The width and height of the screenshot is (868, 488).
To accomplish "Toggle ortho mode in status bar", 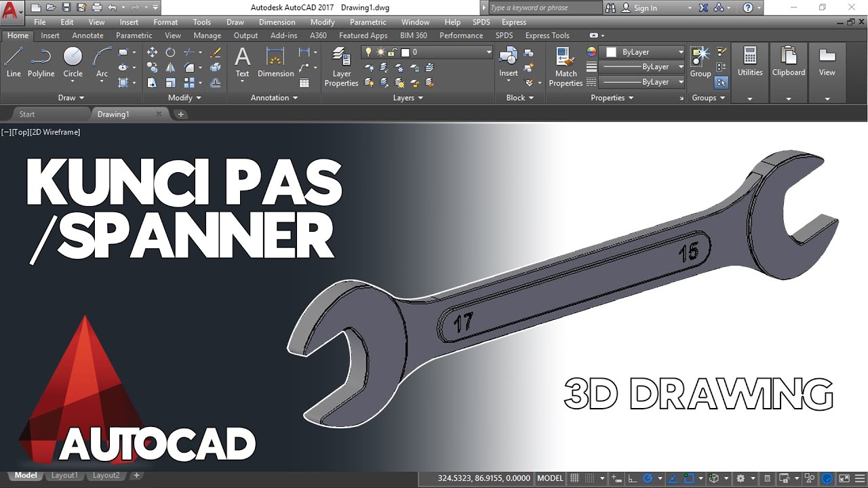I will coord(632,478).
